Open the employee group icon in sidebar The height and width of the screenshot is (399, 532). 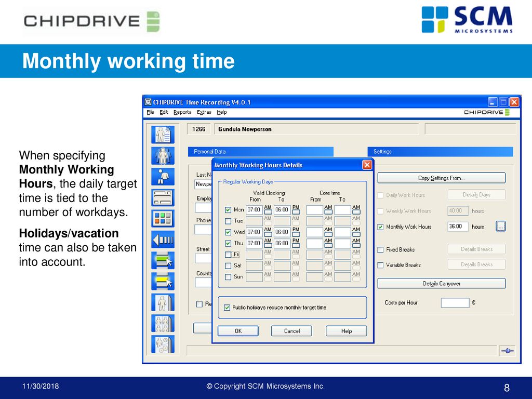point(163,156)
